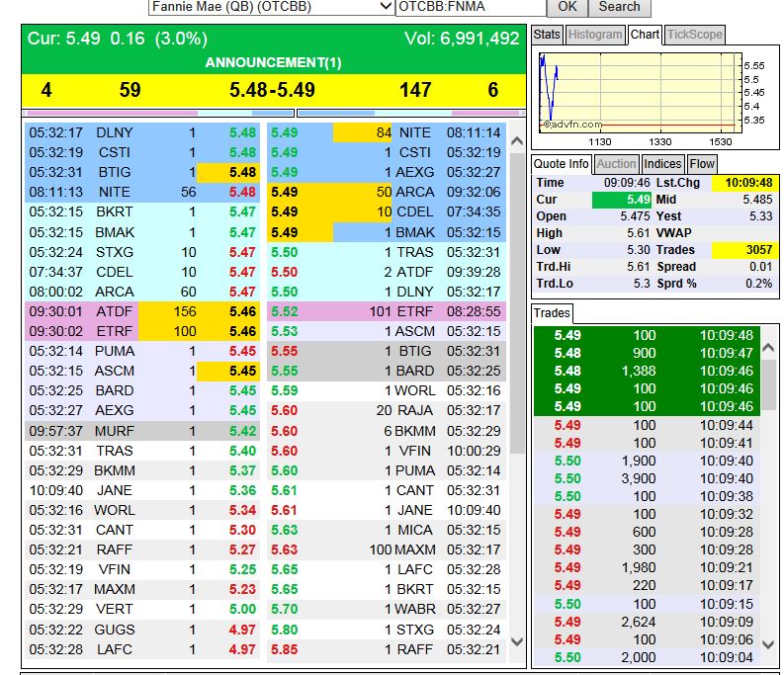This screenshot has width=784, height=675.
Task: Select the LAFC bid row at 4.97
Action: [x=142, y=649]
